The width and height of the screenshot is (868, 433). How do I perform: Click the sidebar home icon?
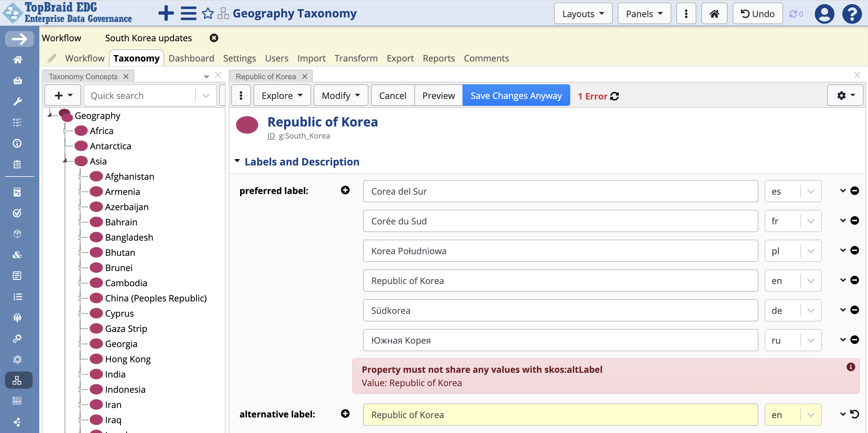click(17, 60)
